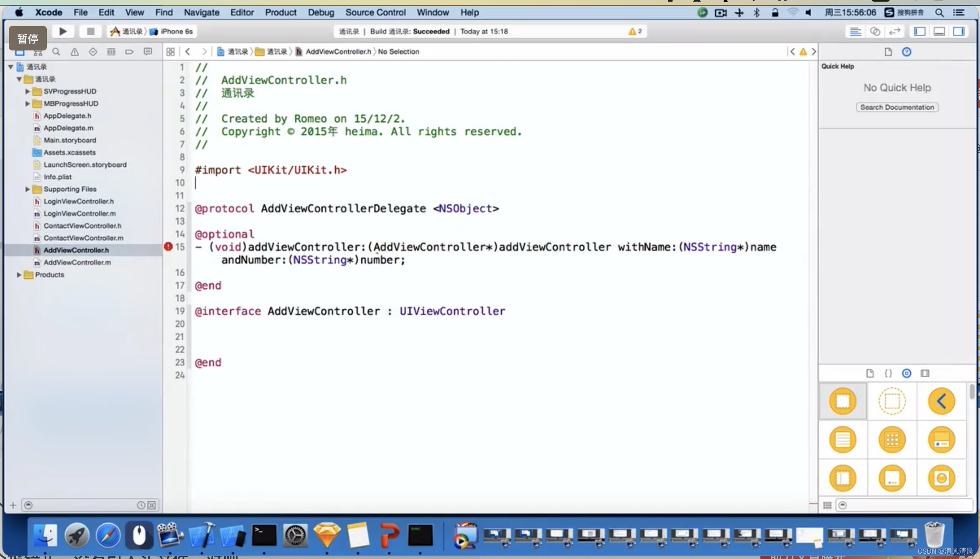This screenshot has height=559, width=980.
Task: Open the iPhone 6s device destination dropdown
Action: pos(172,31)
